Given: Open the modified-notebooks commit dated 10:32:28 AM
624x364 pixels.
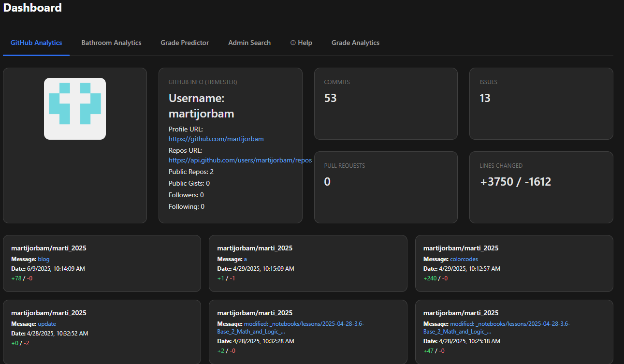Looking at the screenshot, I should tap(290, 328).
